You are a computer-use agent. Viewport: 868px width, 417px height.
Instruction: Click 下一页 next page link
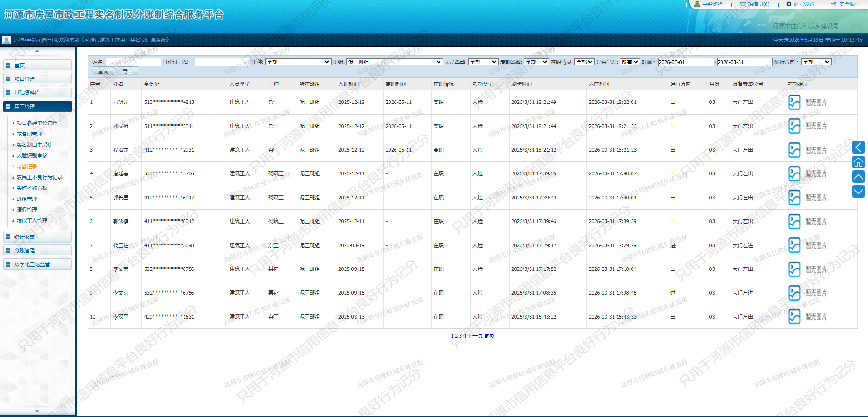coord(475,336)
